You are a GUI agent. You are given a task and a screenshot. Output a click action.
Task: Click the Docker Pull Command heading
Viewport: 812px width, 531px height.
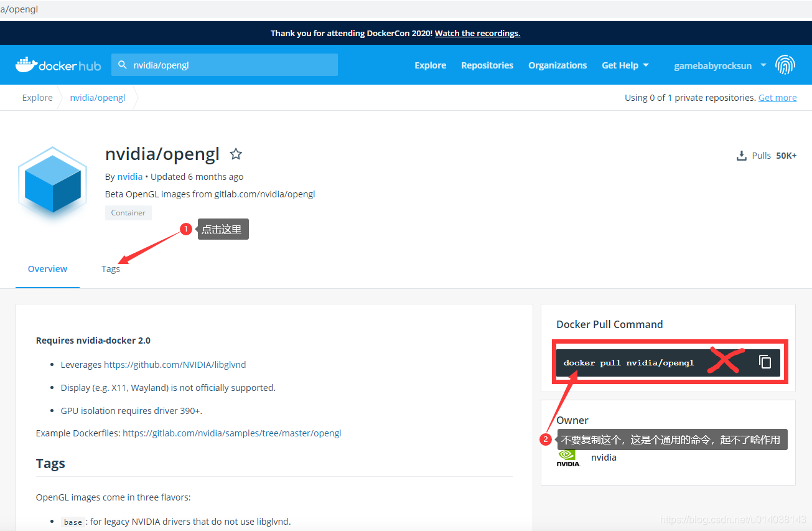coord(610,324)
